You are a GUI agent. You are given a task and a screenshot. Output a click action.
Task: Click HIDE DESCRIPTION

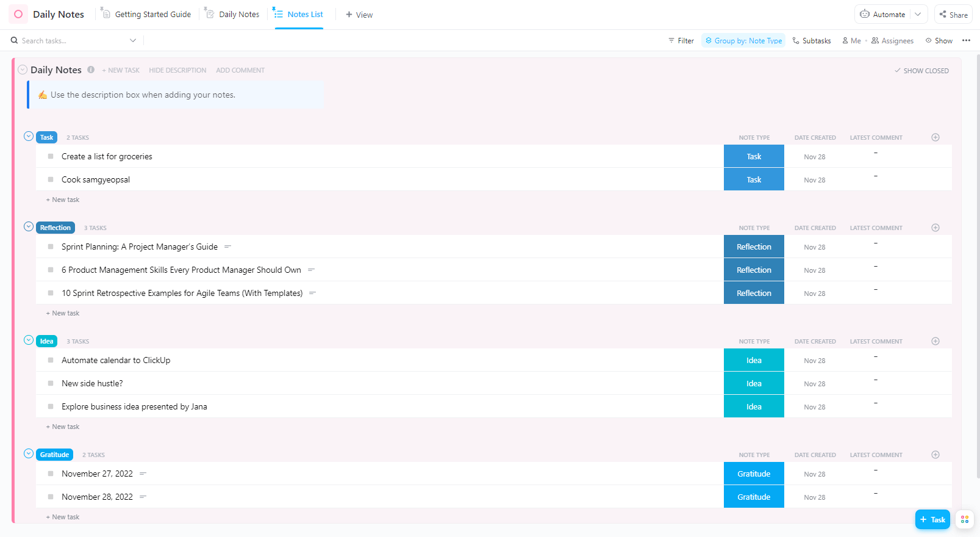[177, 70]
